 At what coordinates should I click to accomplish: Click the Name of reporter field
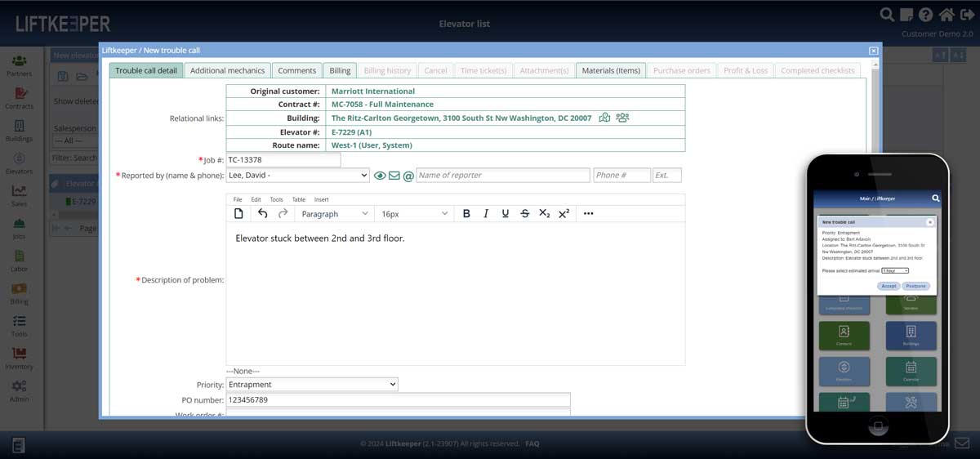tap(503, 175)
